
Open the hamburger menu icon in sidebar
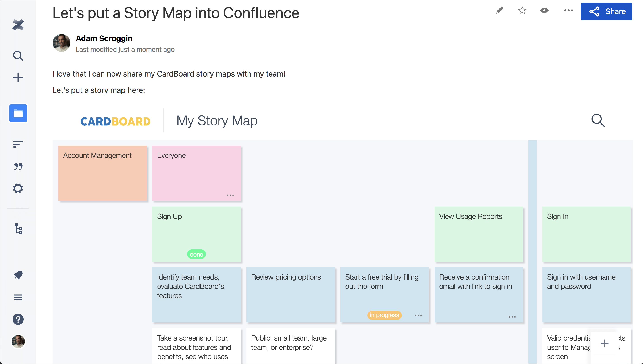18,297
